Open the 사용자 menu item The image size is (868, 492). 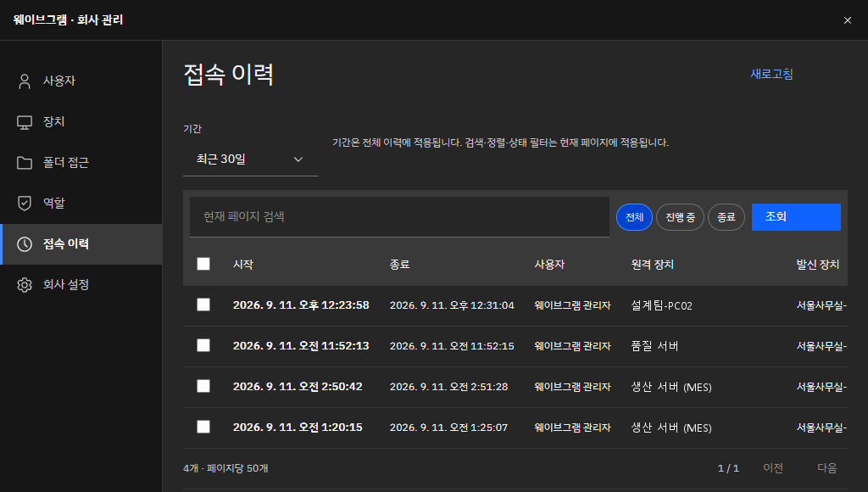point(81,81)
